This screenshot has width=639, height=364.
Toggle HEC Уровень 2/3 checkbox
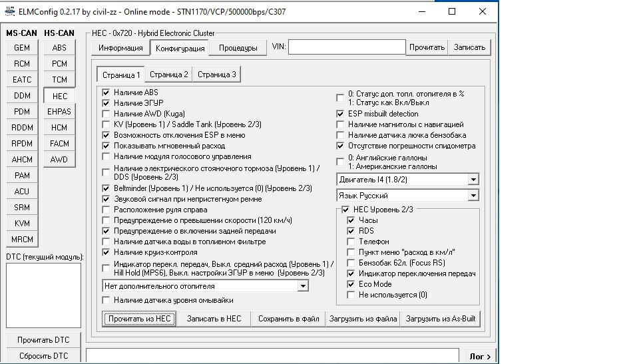coord(345,210)
